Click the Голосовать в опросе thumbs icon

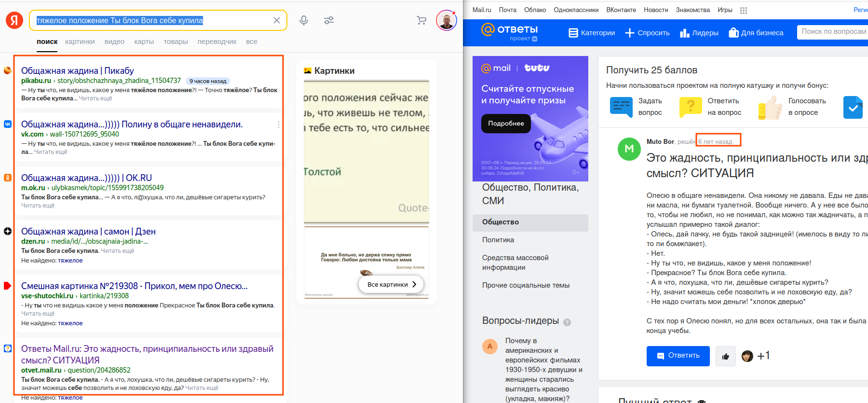771,107
